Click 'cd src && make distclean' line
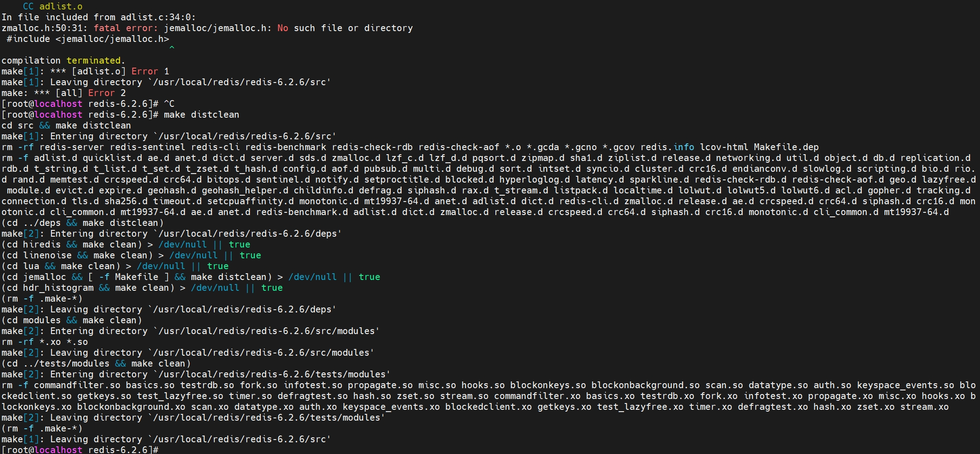Viewport: 980px width, 454px height. tap(66, 125)
